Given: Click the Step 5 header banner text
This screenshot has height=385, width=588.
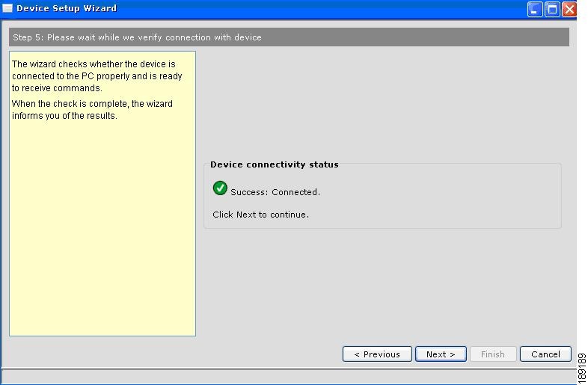Looking at the screenshot, I should pos(137,37).
